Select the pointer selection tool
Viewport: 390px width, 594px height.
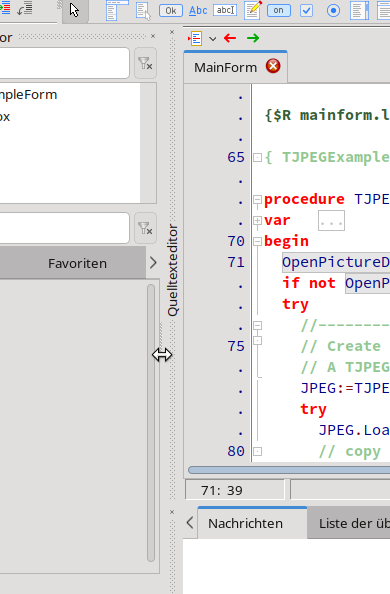coord(75,11)
